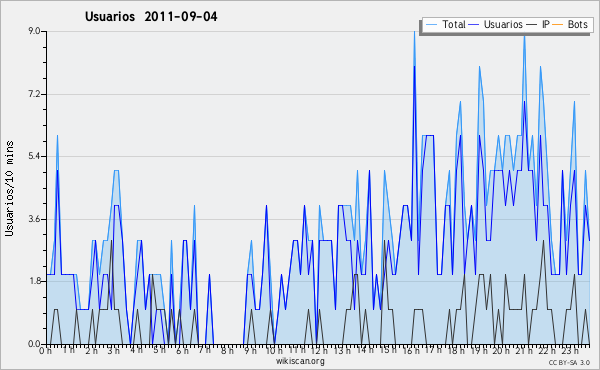Click the 'Usuarios/10 mins' axis title
Screen dimensions: 600x370
(9, 188)
